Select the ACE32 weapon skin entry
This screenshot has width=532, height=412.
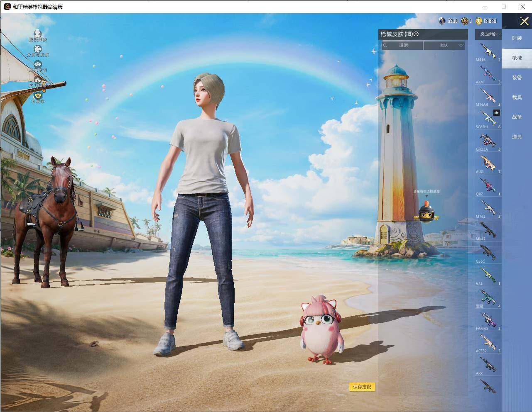(x=488, y=343)
